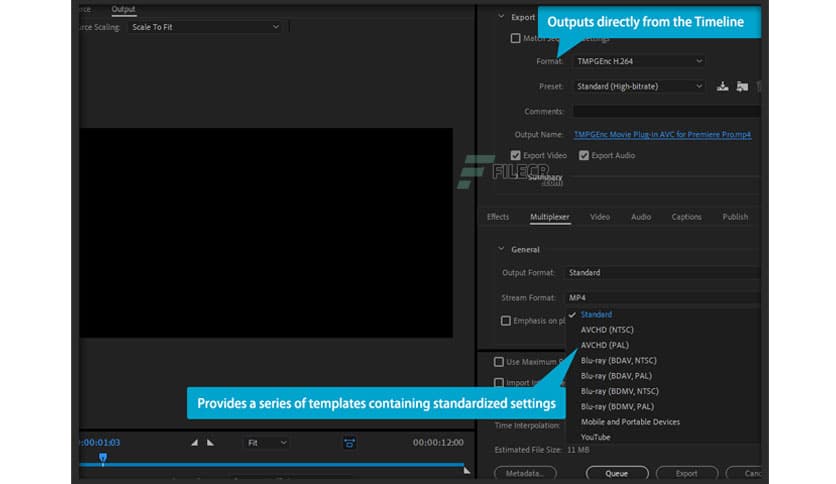Click the Set Out Point marker icon
Image resolution: width=836 pixels, height=484 pixels.
tap(211, 442)
